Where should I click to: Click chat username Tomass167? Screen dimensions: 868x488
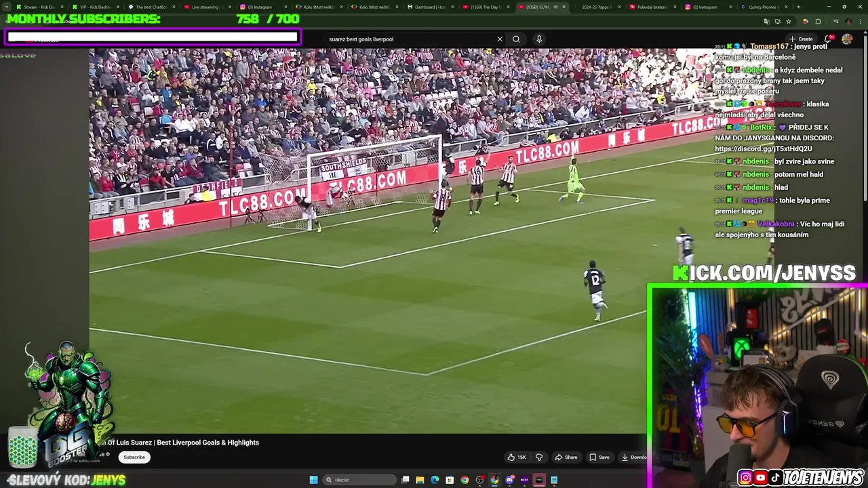point(769,47)
